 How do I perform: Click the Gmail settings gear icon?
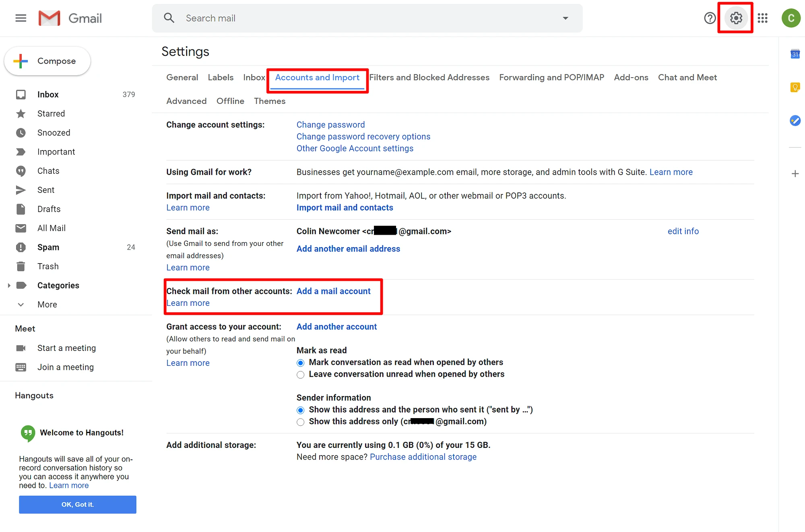[735, 17]
